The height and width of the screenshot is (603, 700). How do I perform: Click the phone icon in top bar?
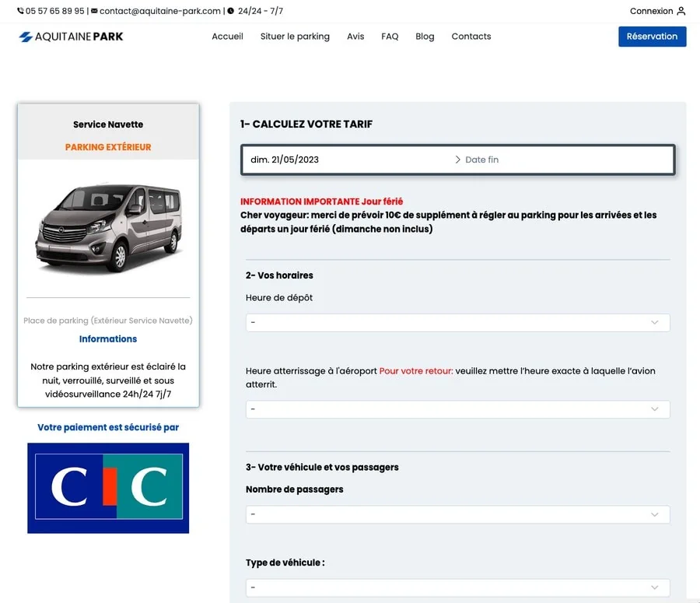pyautogui.click(x=20, y=12)
